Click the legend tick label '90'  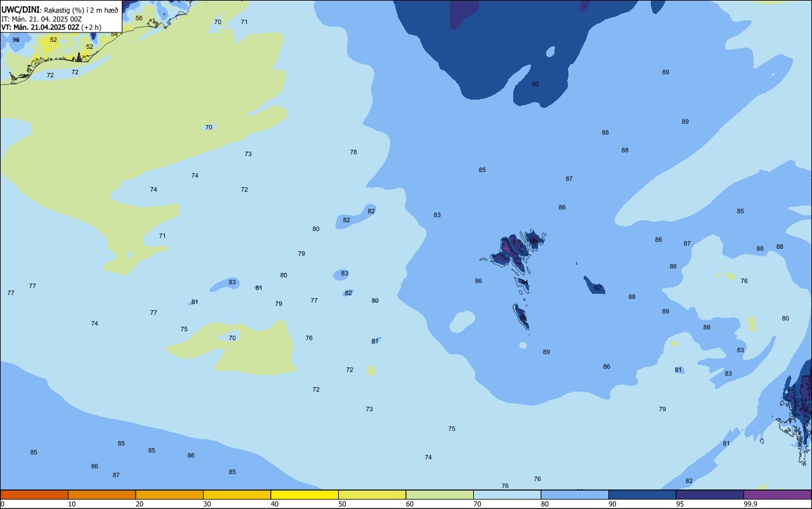click(613, 504)
